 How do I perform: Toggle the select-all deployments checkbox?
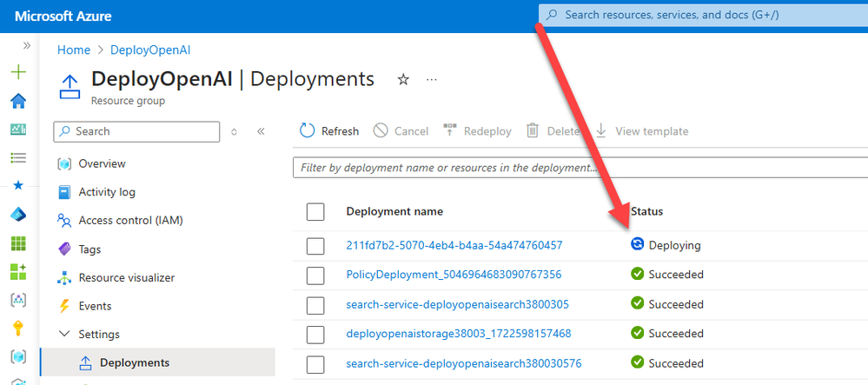(x=315, y=211)
